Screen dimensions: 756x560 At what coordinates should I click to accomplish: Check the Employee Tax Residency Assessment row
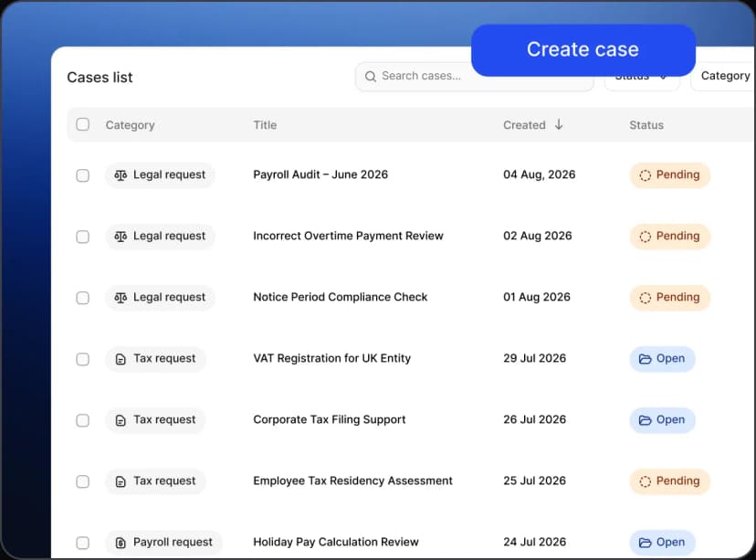point(82,481)
